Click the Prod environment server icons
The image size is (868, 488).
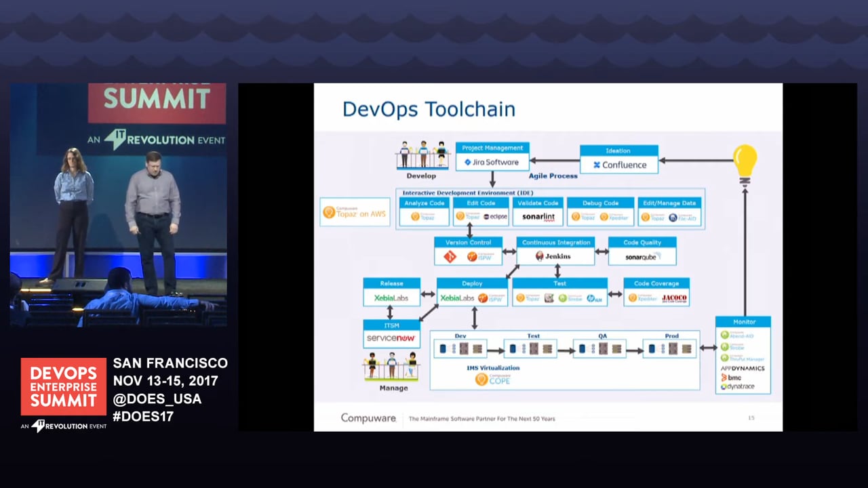point(671,349)
